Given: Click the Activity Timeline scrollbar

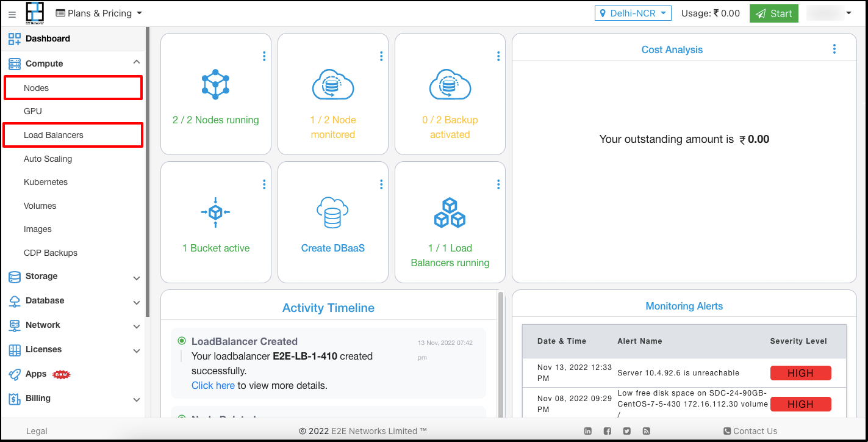Looking at the screenshot, I should tap(501, 354).
